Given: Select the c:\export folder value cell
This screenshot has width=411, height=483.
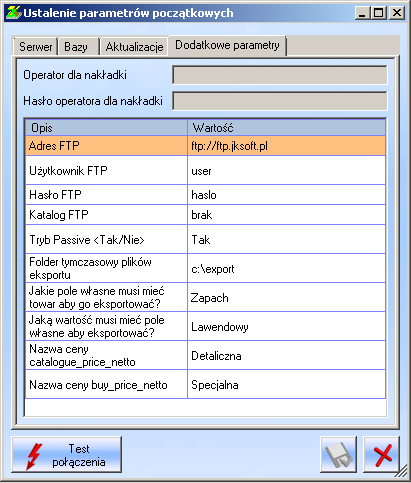Looking at the screenshot, I should pyautogui.click(x=286, y=268).
